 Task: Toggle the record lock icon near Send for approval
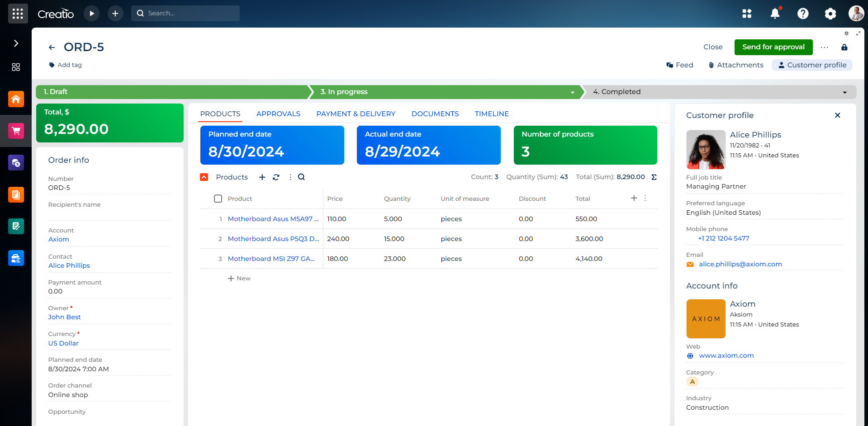[844, 47]
